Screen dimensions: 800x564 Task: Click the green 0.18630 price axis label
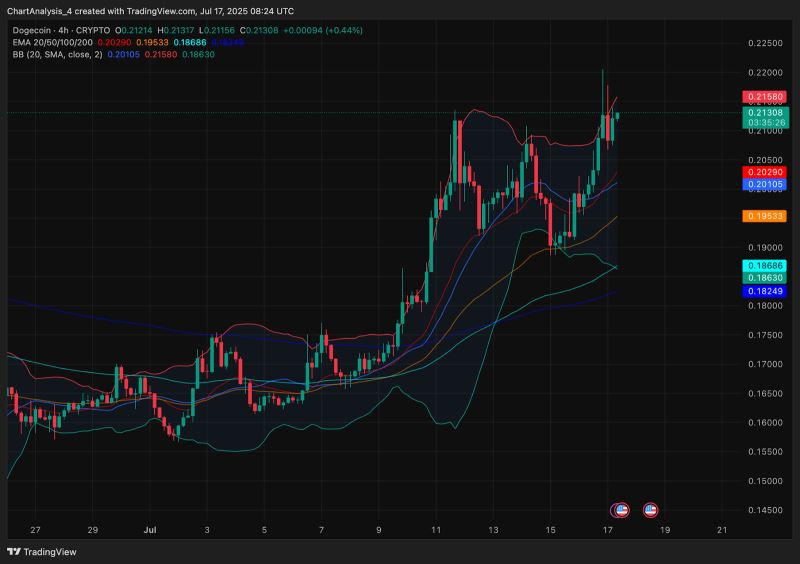[x=764, y=278]
